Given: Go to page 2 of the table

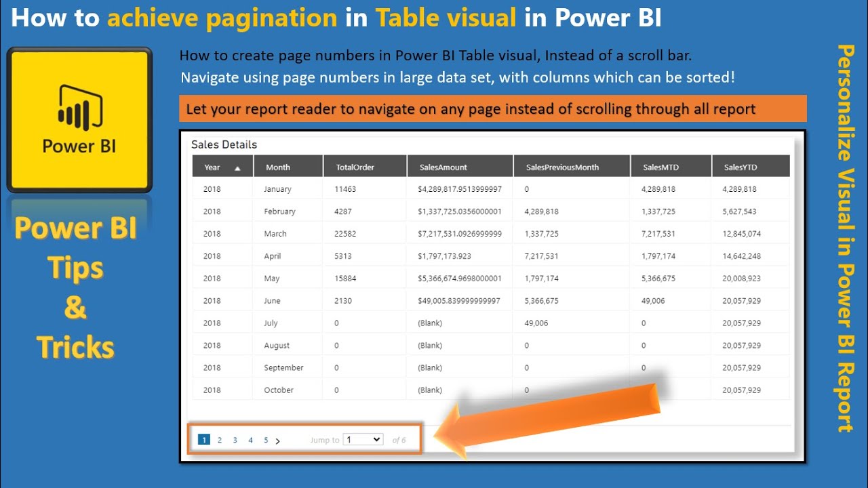Looking at the screenshot, I should [x=220, y=440].
